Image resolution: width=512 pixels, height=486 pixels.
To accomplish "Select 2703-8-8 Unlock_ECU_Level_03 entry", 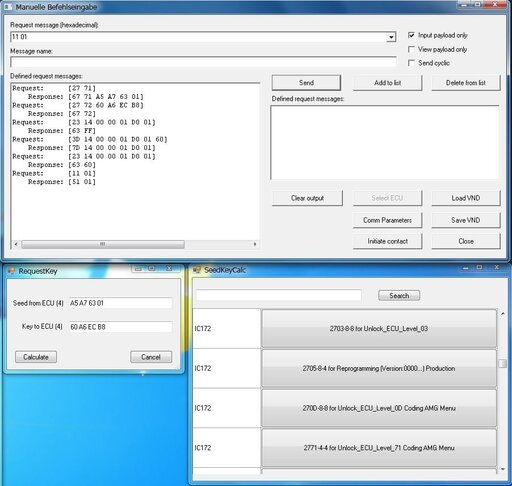I will [x=379, y=329].
